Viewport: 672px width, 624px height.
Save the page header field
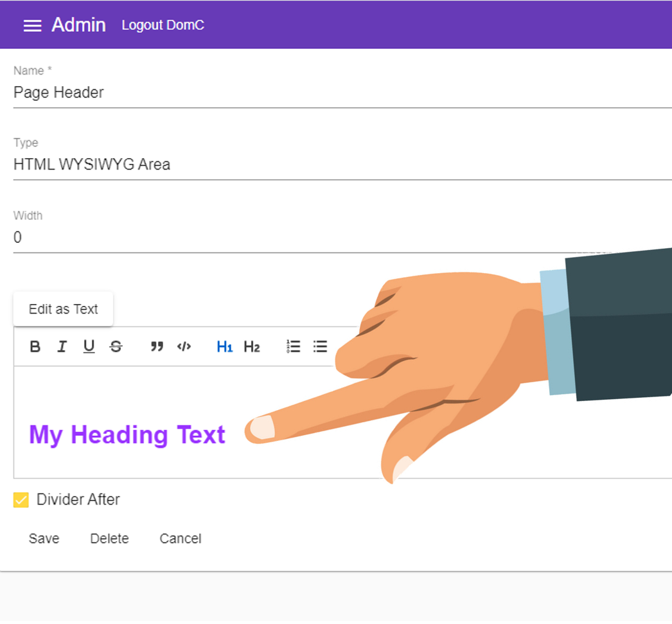click(44, 539)
